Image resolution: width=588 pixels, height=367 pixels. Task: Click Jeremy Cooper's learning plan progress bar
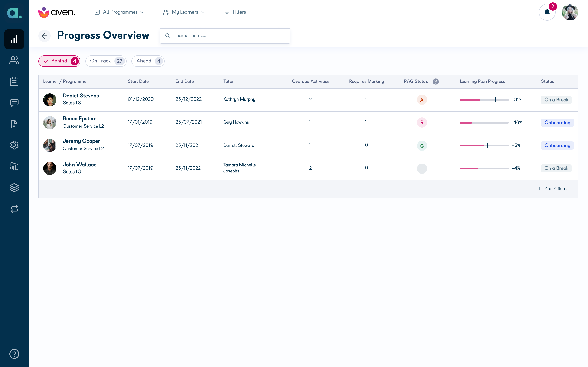484,145
